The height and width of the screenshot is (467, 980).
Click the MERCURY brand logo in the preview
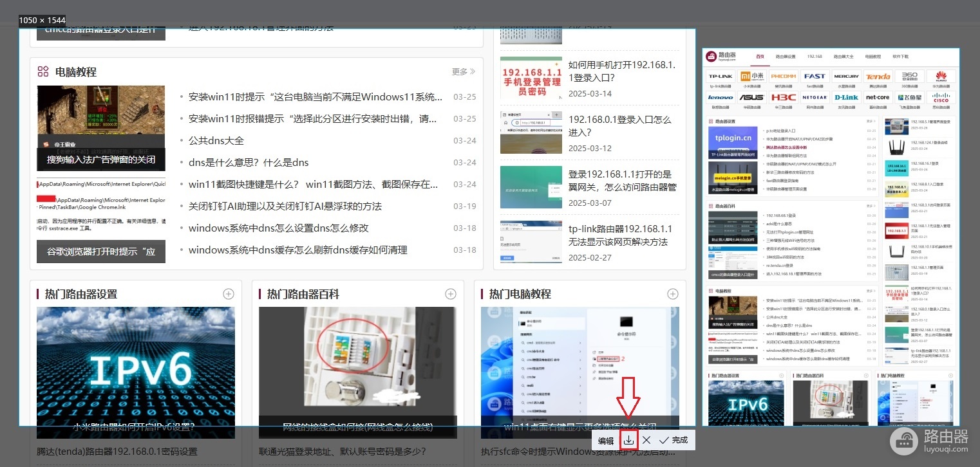pos(846,76)
